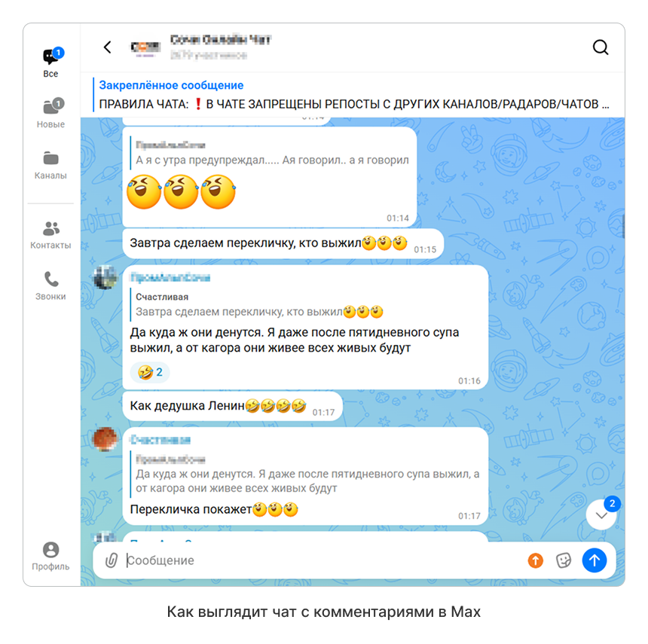Open the pinned message ПРАВИЛА ЧАТА
Screen dimensions: 648x644
[353, 95]
